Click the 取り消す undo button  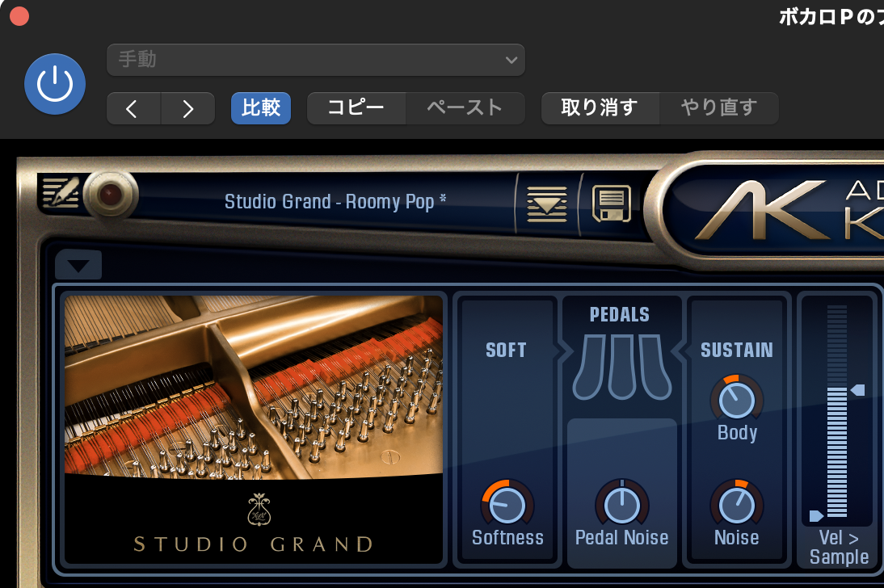click(600, 108)
